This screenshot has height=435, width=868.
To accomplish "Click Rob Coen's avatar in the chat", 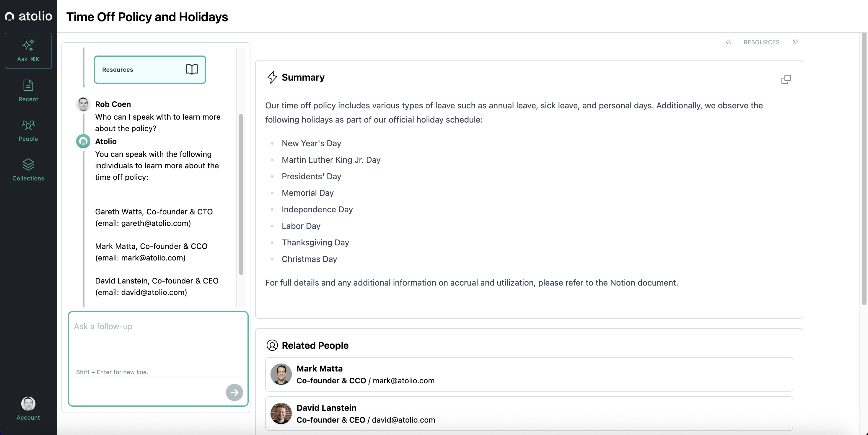I will [x=83, y=104].
